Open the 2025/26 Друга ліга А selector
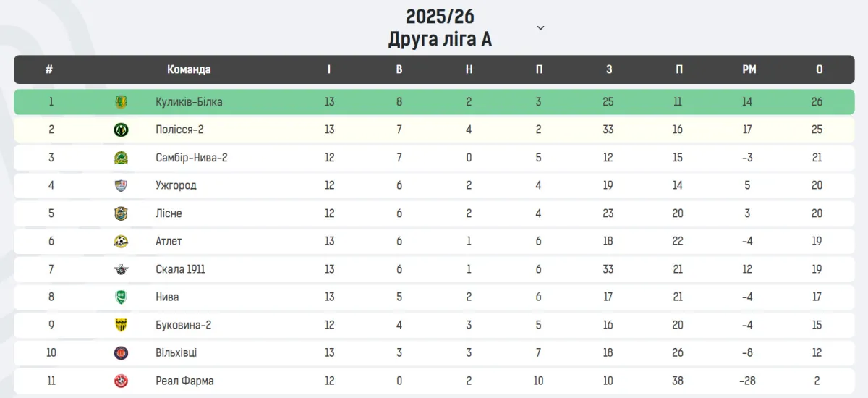The image size is (868, 398). click(440, 27)
